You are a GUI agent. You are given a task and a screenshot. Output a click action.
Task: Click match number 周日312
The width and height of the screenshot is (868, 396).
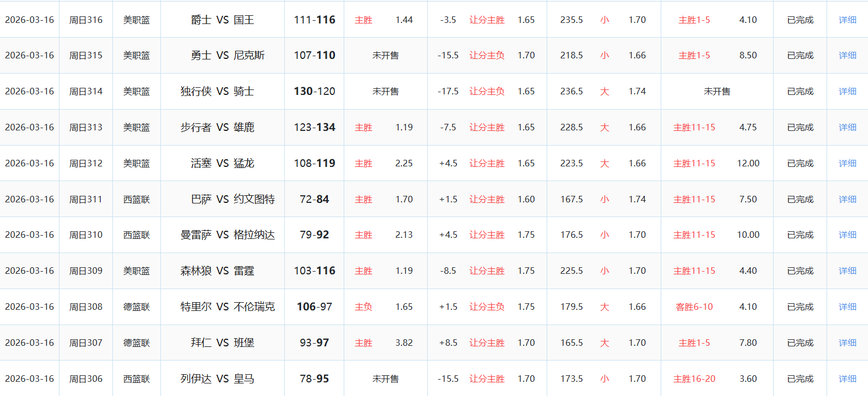[x=86, y=163]
